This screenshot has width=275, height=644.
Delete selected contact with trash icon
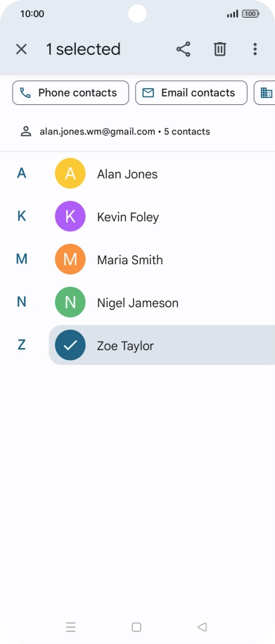(220, 49)
